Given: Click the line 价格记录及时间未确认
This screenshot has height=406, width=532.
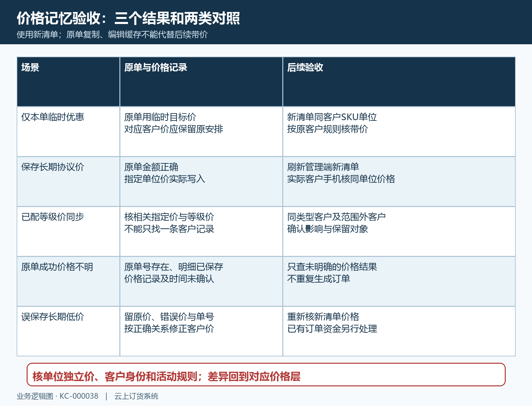Looking at the screenshot, I should click(169, 279).
